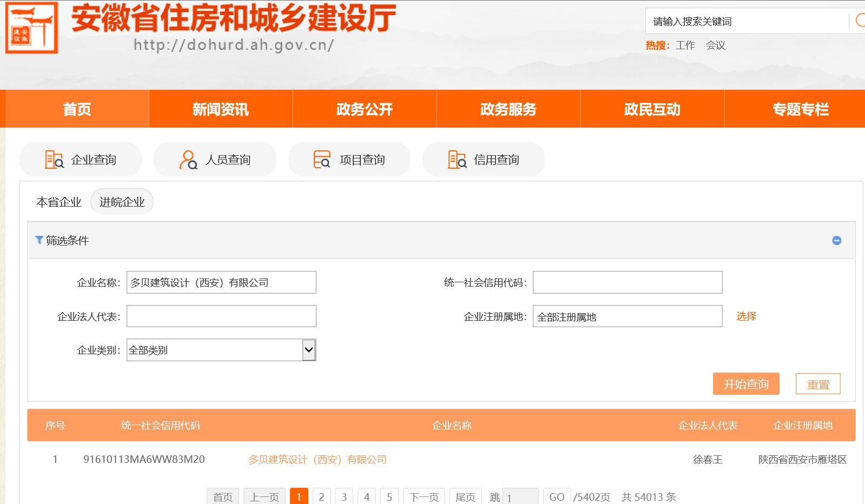This screenshot has width=865, height=504.
Task: Click the 企业注册属地 input field
Action: 628,316
